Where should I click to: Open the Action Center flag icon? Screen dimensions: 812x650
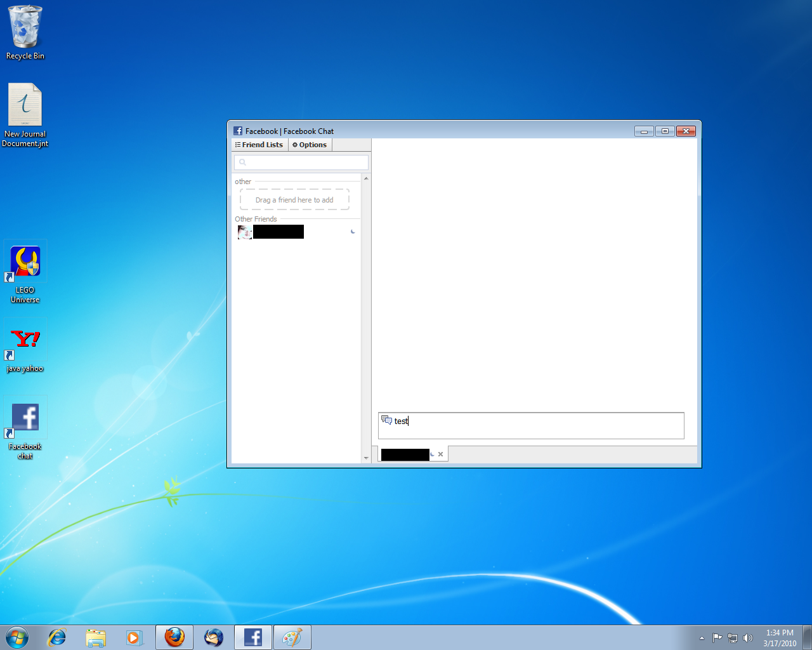point(717,638)
